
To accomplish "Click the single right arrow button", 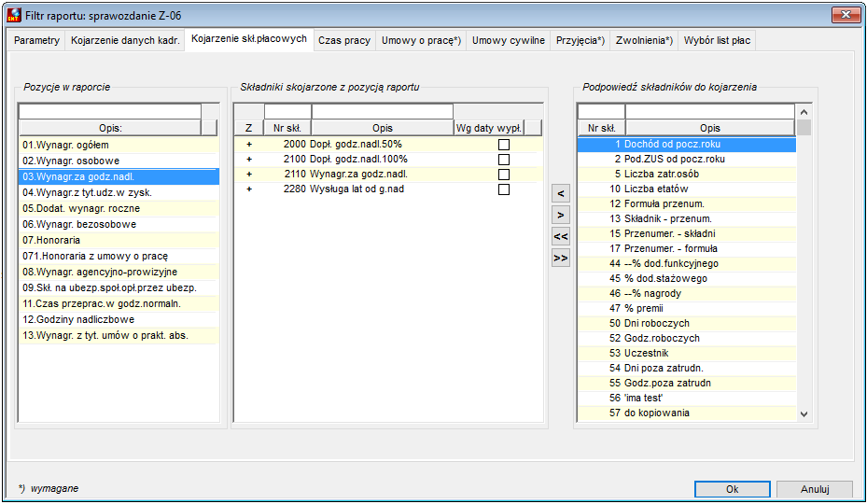I will click(x=561, y=216).
